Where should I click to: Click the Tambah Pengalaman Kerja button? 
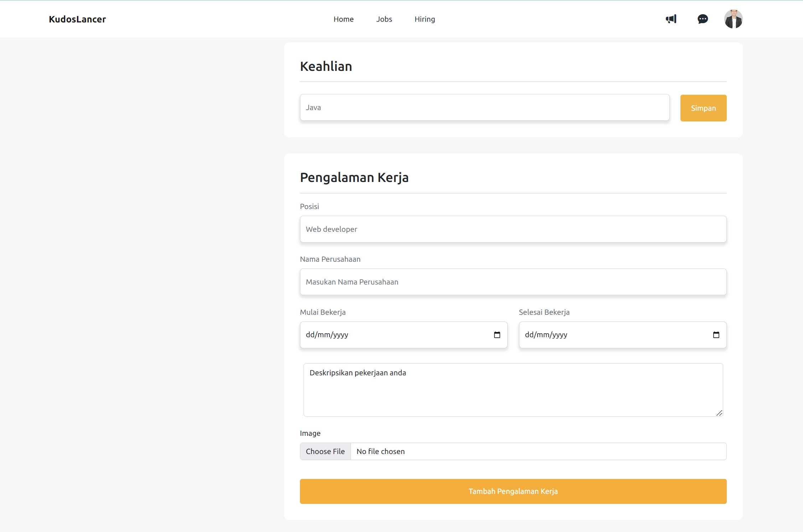click(x=513, y=491)
